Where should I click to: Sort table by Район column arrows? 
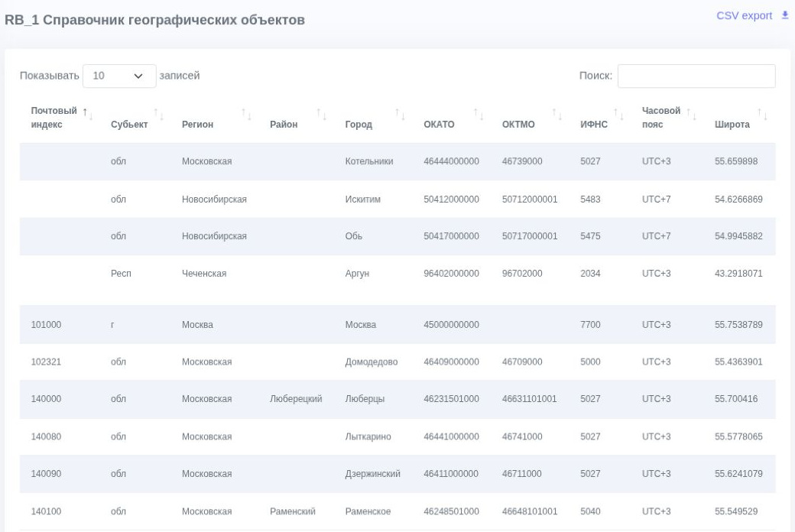coord(322,114)
